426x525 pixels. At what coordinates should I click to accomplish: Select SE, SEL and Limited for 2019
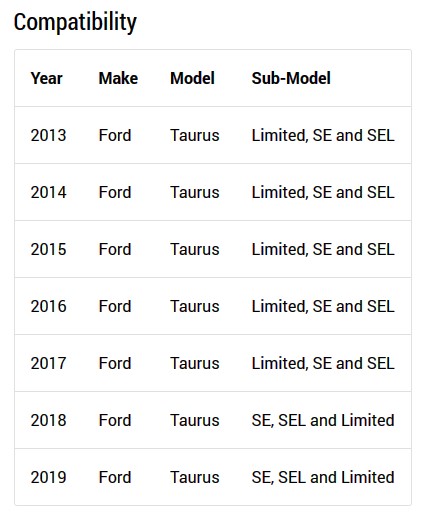pyautogui.click(x=323, y=477)
